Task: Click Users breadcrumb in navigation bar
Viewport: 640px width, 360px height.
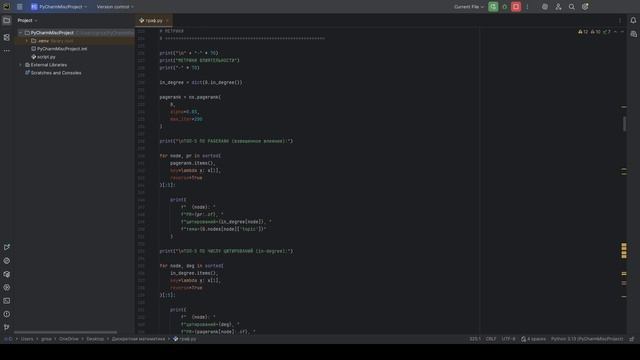Action: click(27, 339)
